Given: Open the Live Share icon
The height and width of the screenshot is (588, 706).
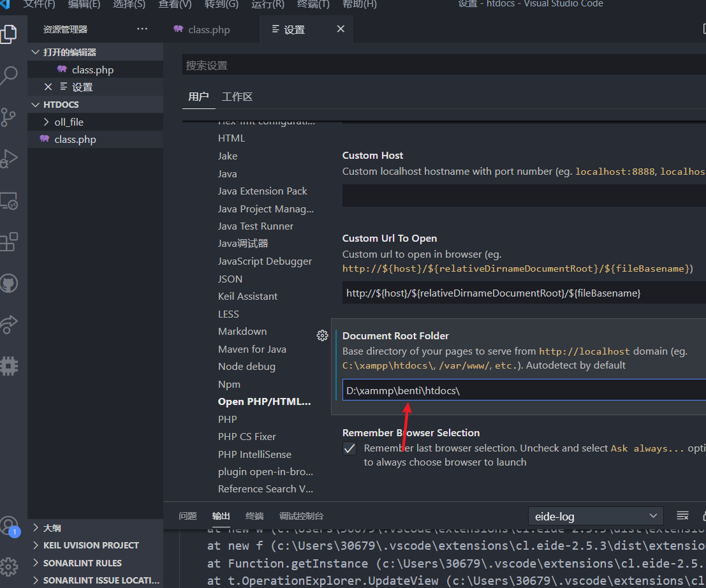Looking at the screenshot, I should pyautogui.click(x=9, y=325).
